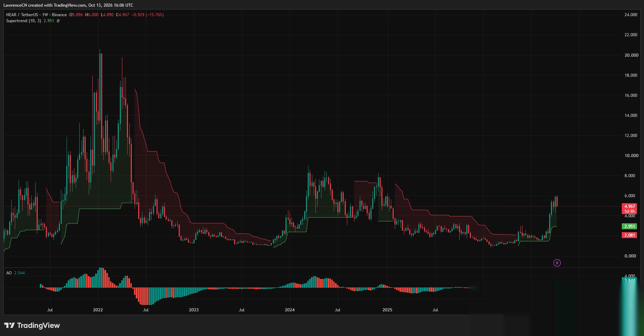Click the purple lightning bolt icon

pos(557,263)
